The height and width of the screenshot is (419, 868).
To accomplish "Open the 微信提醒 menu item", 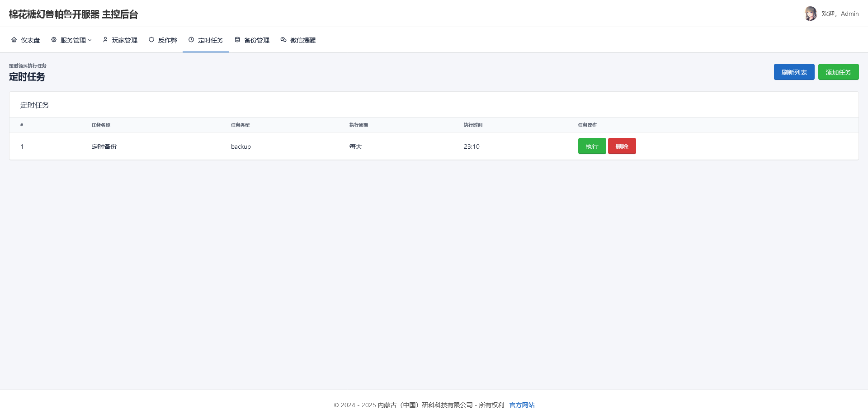I will click(x=303, y=40).
